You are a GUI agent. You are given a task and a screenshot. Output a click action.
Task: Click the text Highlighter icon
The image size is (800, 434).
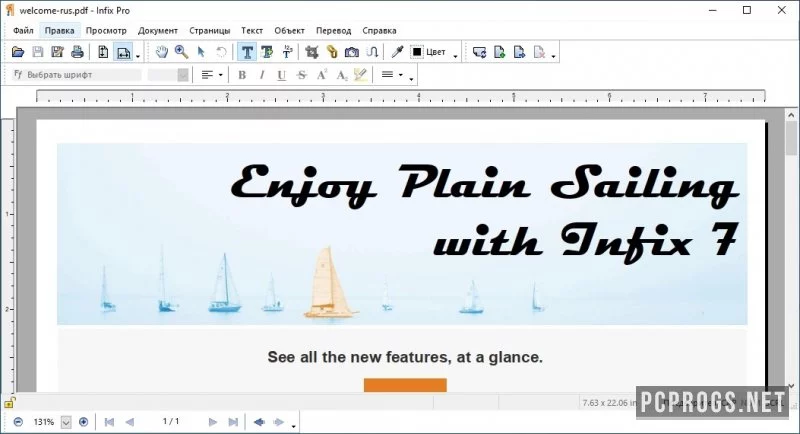click(x=361, y=75)
